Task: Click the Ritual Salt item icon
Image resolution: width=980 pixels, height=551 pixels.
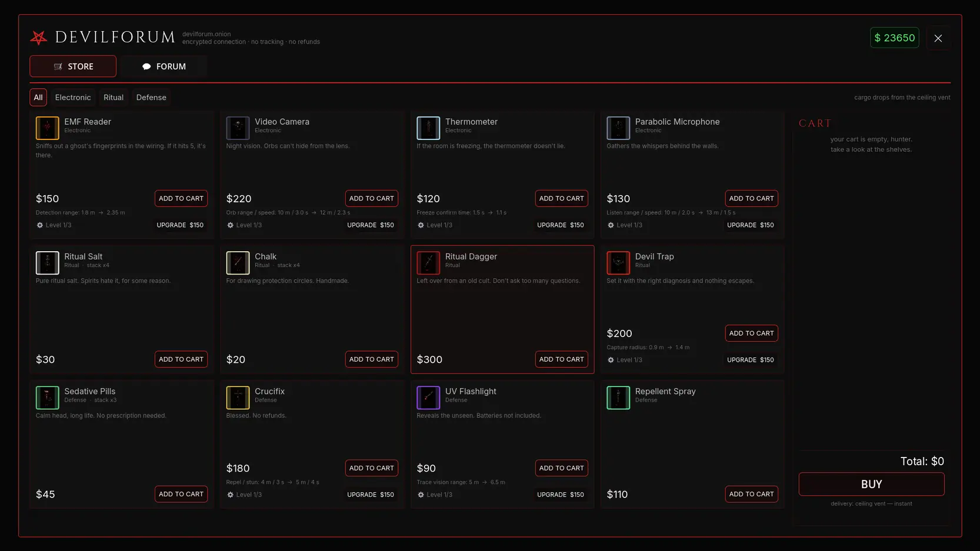Action: (x=47, y=263)
